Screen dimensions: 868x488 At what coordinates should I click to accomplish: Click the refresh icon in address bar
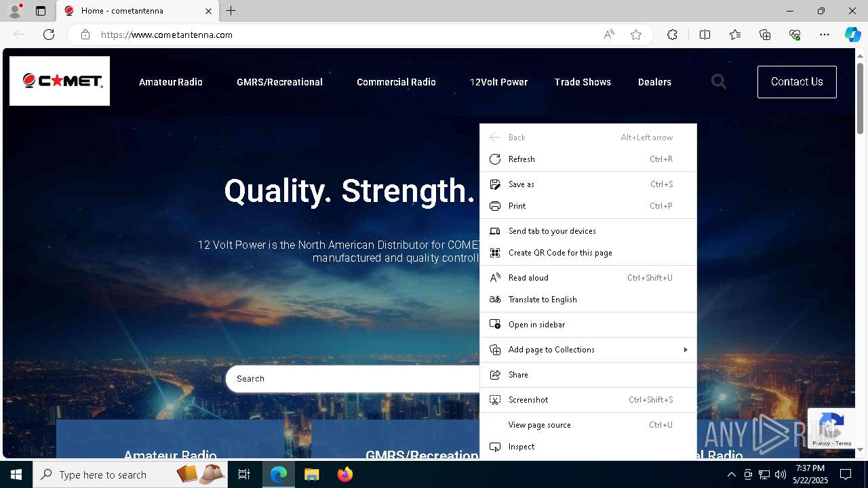pyautogui.click(x=49, y=35)
